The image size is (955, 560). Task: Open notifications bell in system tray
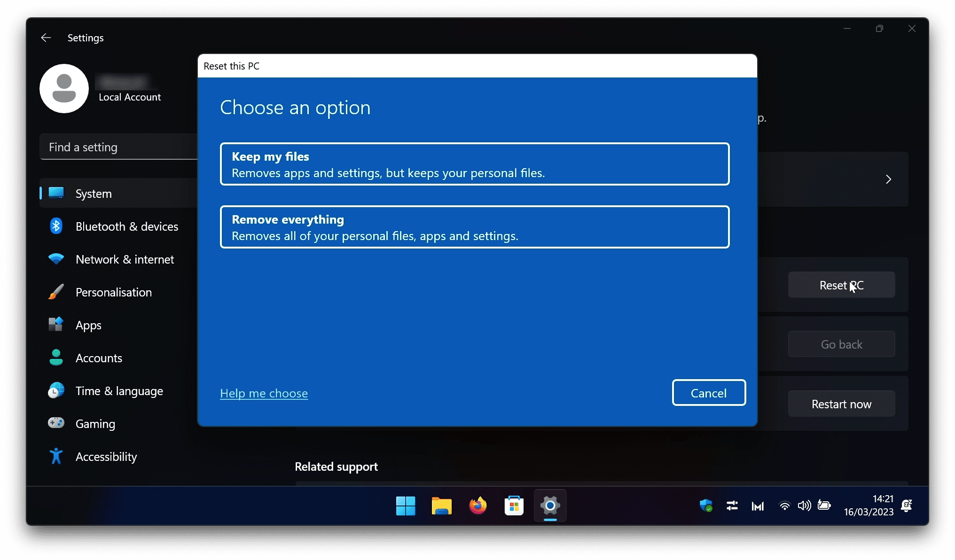[907, 506]
